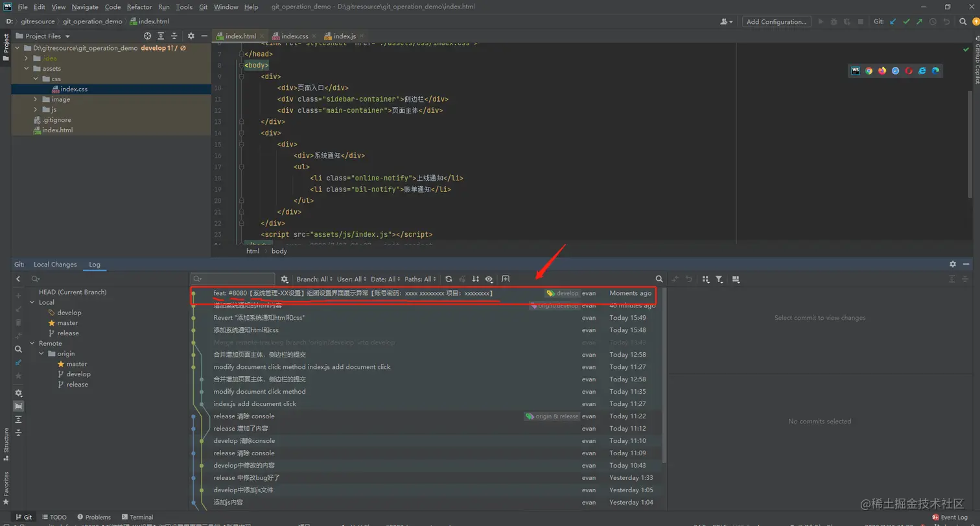Click the Add Configuration... button
Viewport: 980px width, 526px height.
(776, 21)
